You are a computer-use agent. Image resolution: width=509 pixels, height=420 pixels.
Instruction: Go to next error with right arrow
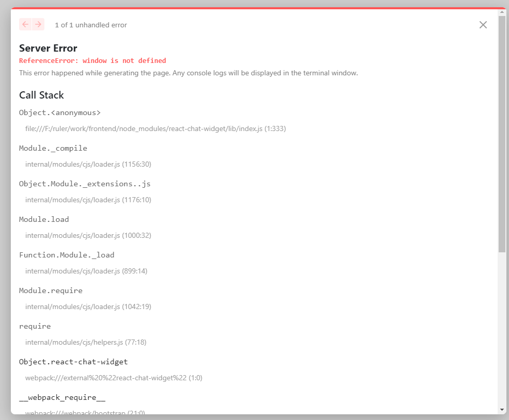pos(38,24)
